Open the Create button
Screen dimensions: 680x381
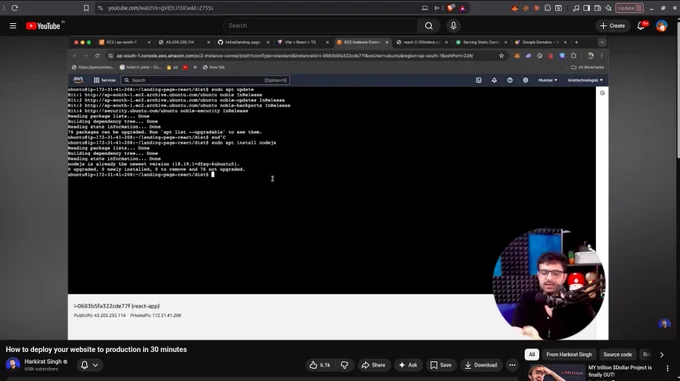click(x=612, y=26)
